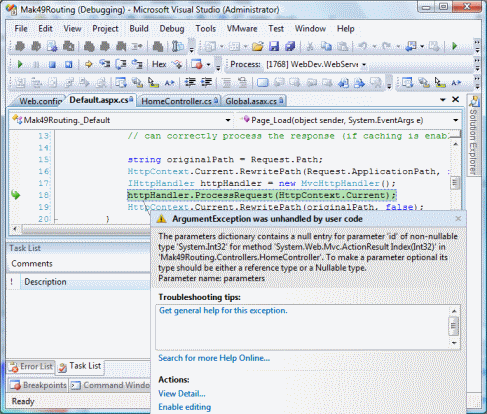Switch to the HomeController.cs tab
The width and height of the screenshot is (487, 414).
click(179, 101)
